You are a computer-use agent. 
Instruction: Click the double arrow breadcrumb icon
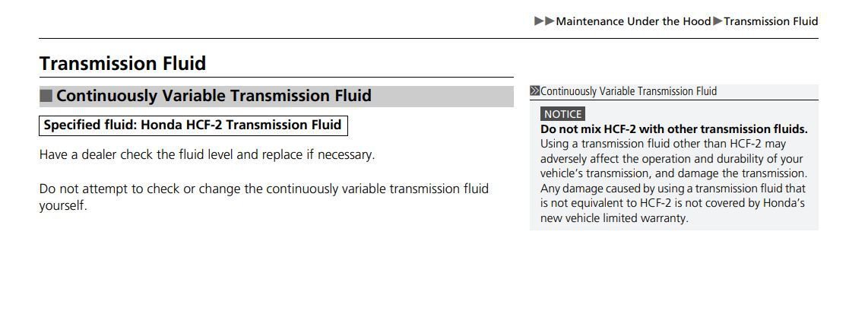[x=544, y=21]
